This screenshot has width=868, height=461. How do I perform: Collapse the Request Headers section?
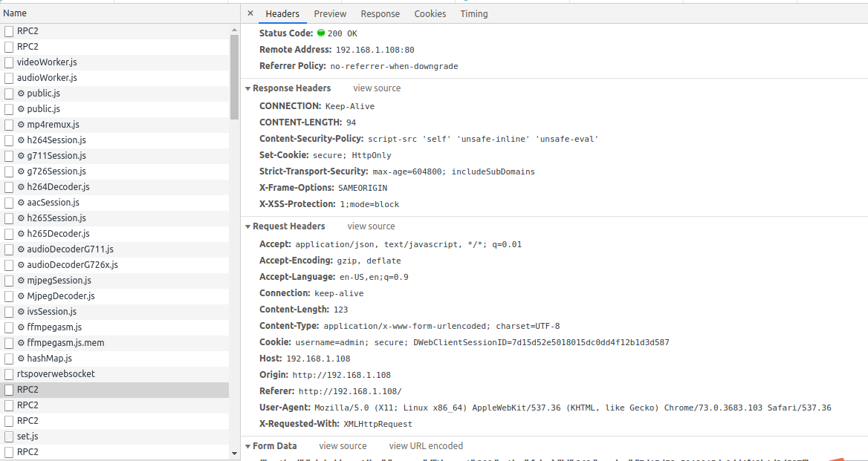click(248, 226)
